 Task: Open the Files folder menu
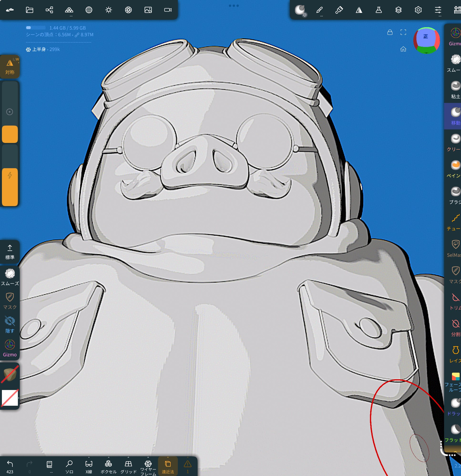pos(29,10)
